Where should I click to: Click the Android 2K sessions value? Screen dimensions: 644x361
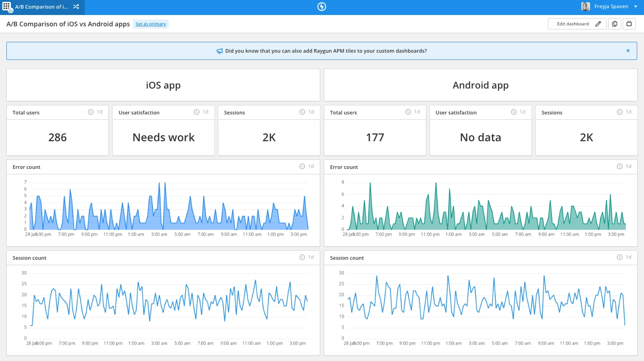586,138
